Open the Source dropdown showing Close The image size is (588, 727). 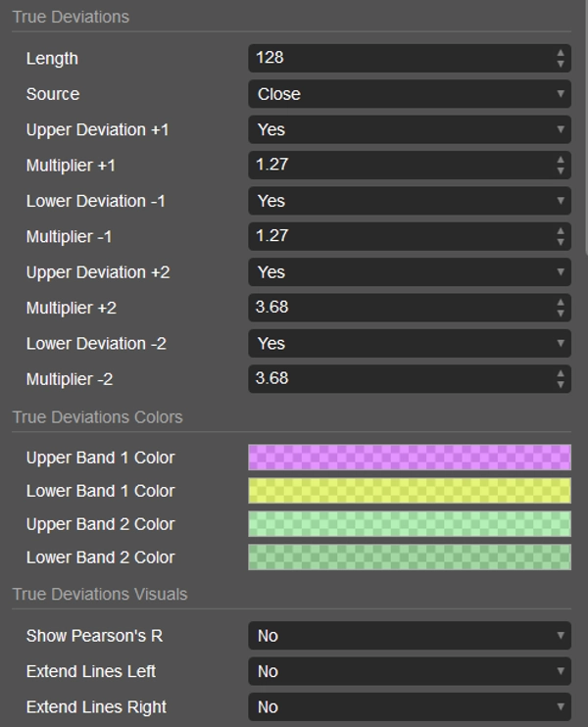pyautogui.click(x=409, y=94)
